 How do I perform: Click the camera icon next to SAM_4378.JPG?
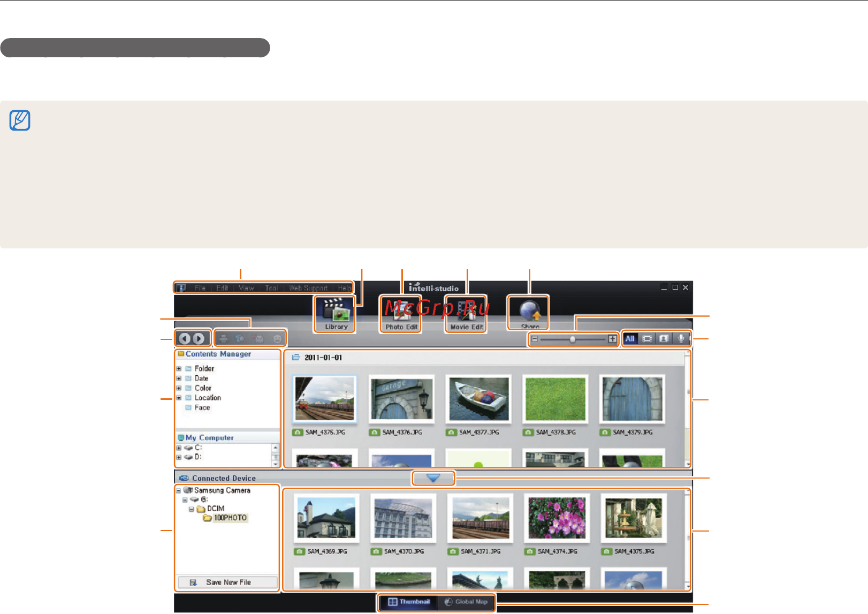528,433
